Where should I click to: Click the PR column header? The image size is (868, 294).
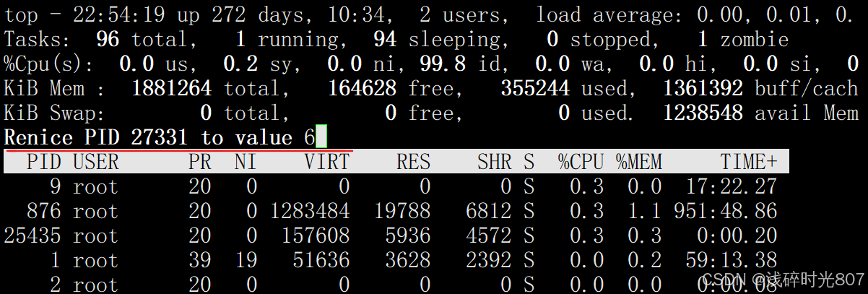click(199, 162)
